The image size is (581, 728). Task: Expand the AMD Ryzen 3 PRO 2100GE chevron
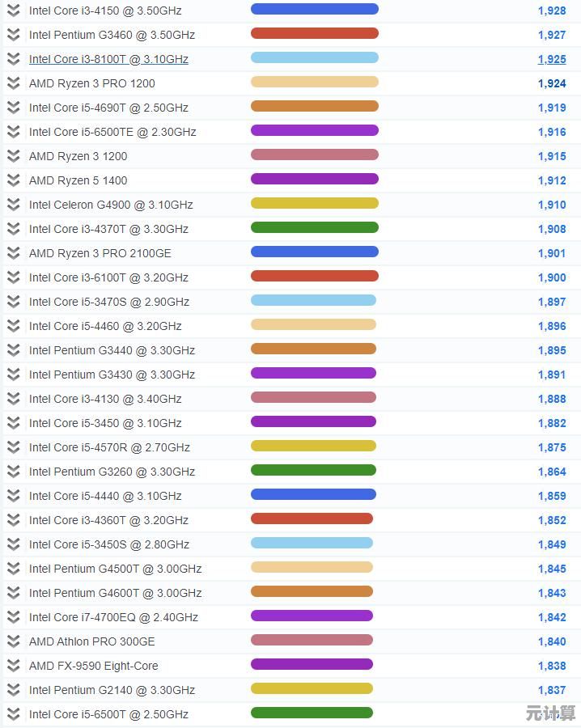14,253
